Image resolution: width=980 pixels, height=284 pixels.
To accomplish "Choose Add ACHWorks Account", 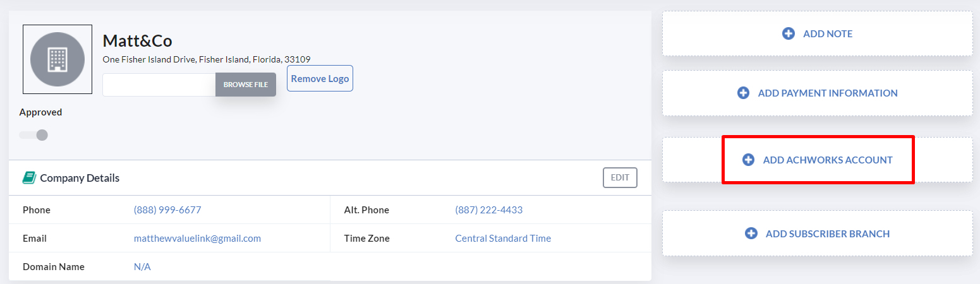I will pyautogui.click(x=817, y=160).
